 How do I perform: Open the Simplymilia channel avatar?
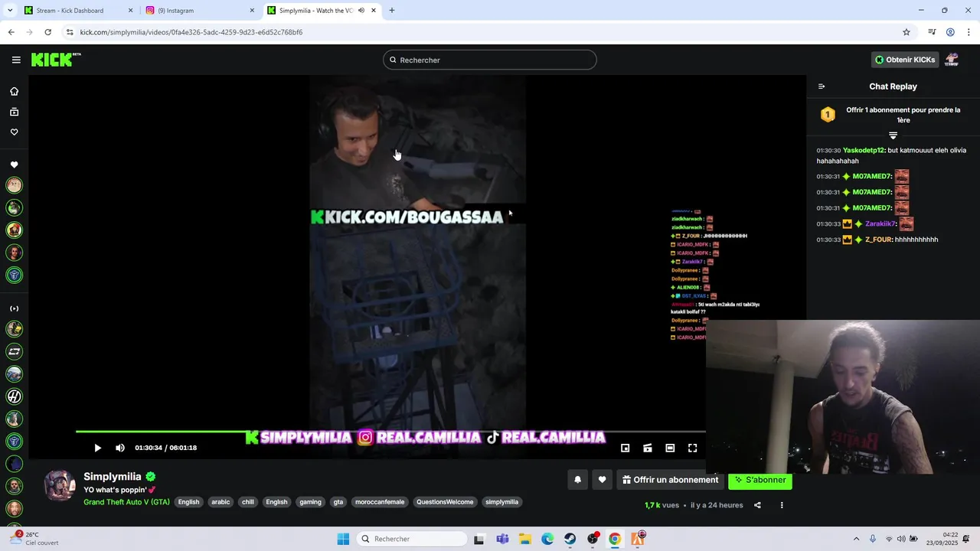pos(60,486)
